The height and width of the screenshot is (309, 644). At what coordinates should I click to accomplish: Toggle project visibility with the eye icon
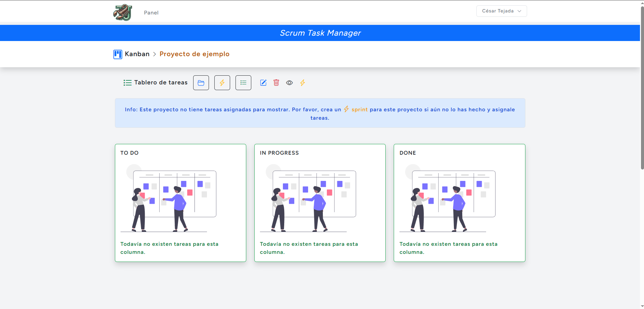click(x=289, y=83)
